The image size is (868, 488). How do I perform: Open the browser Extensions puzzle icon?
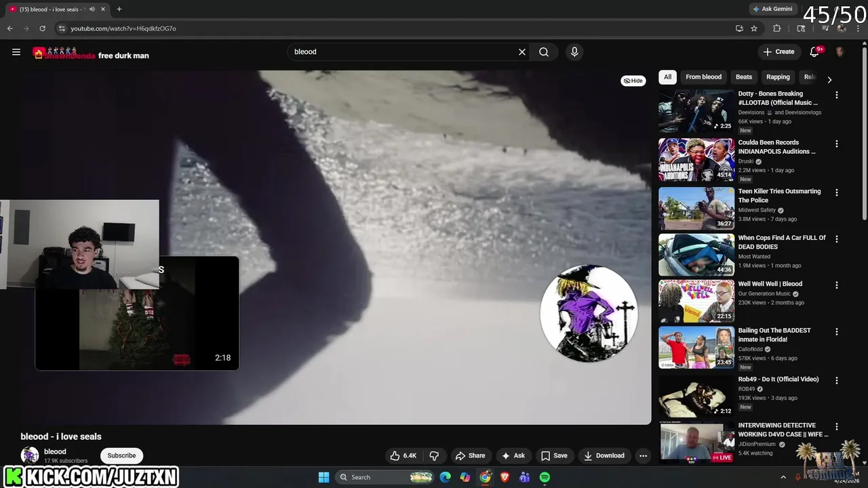(777, 28)
